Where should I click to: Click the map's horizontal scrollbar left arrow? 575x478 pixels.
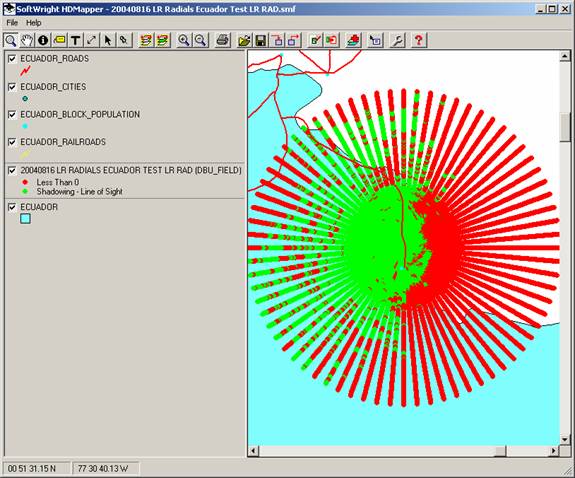pos(253,450)
